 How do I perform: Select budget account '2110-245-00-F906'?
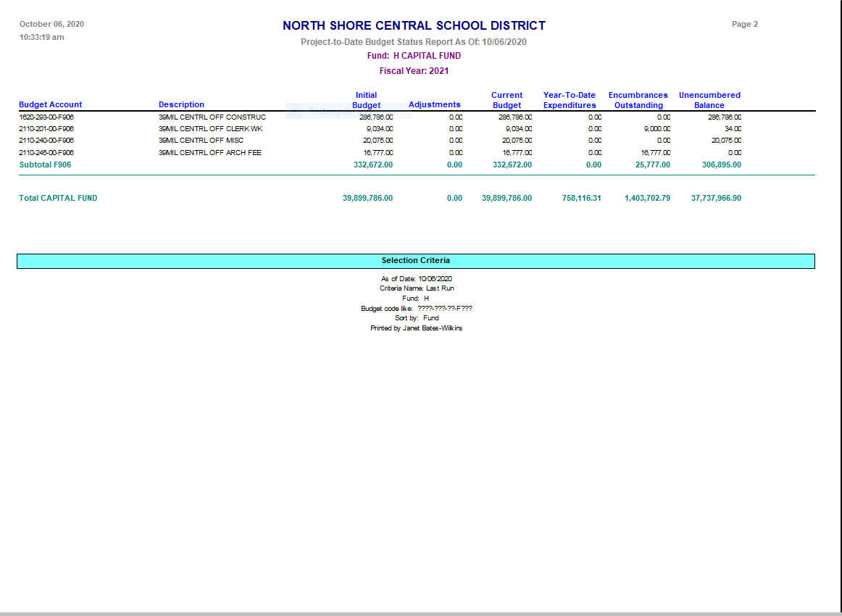coord(46,152)
